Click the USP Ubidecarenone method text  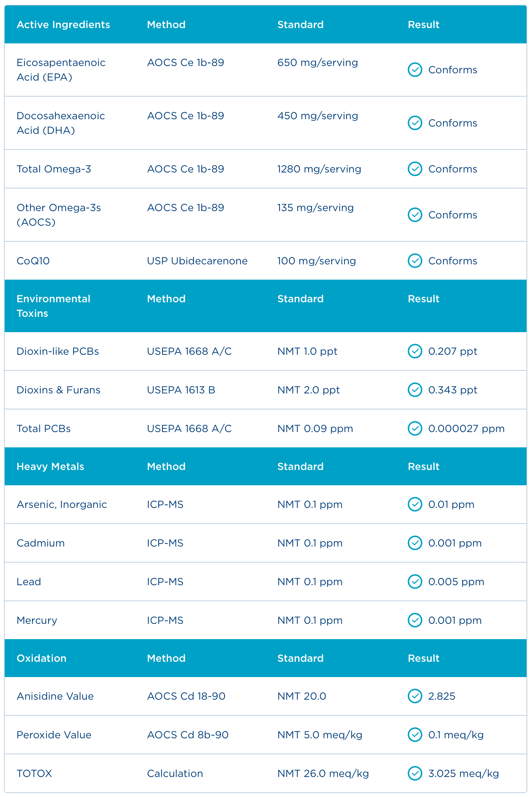197,261
